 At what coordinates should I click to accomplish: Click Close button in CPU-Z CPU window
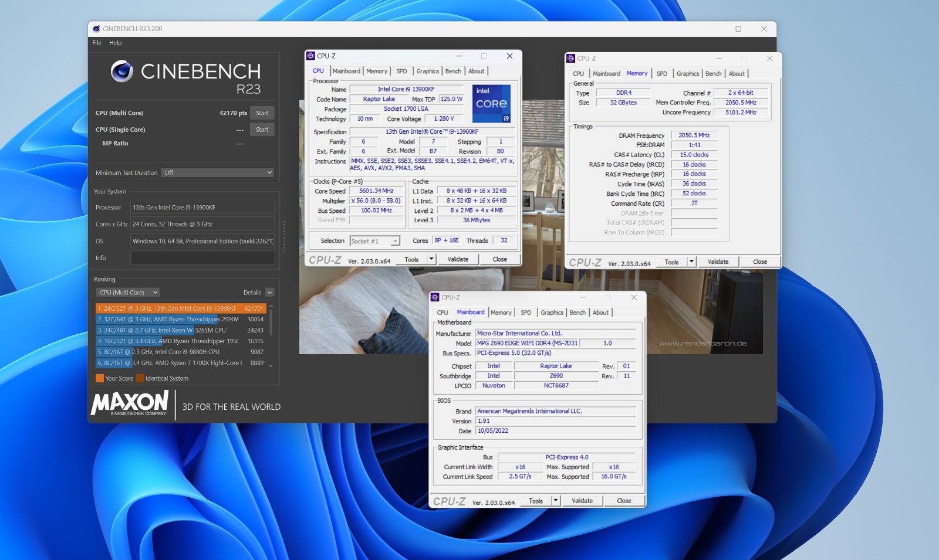(499, 259)
